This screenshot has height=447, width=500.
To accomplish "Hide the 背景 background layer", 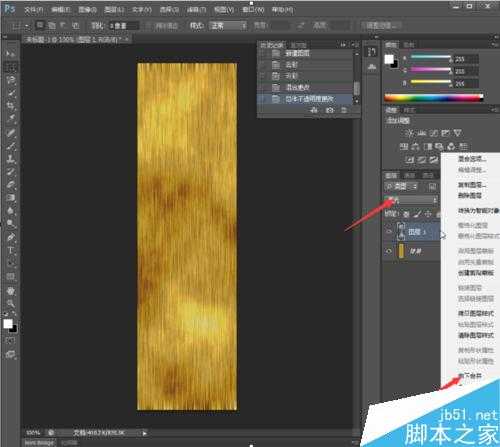I will click(x=388, y=251).
